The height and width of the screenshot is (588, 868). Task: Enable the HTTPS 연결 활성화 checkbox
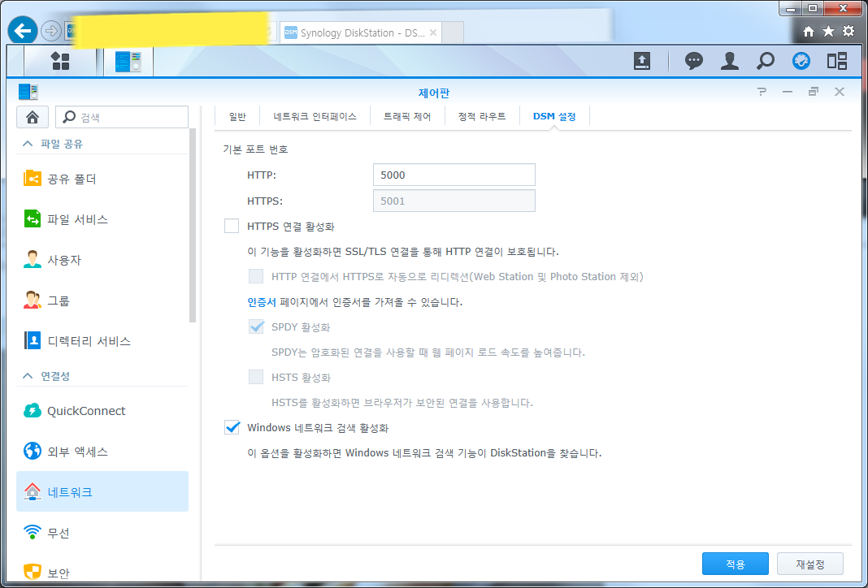230,226
